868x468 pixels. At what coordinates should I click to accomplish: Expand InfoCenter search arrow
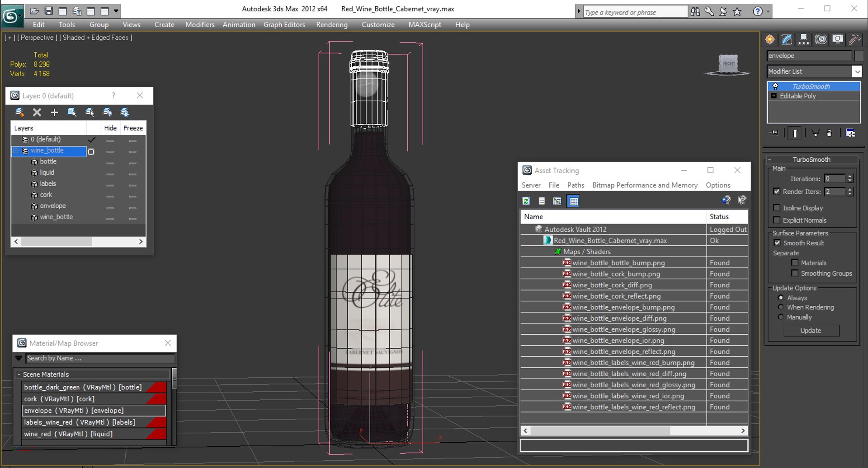[579, 12]
